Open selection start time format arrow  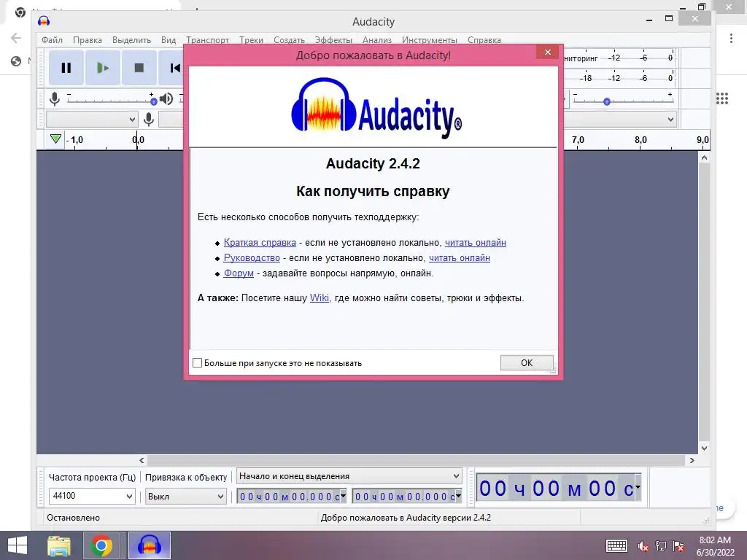(343, 496)
